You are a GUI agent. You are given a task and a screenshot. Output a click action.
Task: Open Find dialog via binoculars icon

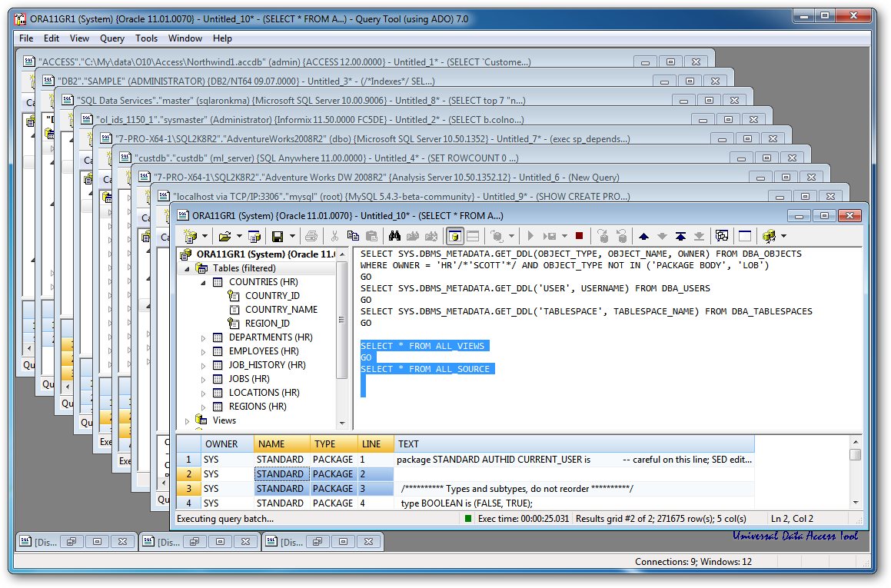[394, 235]
